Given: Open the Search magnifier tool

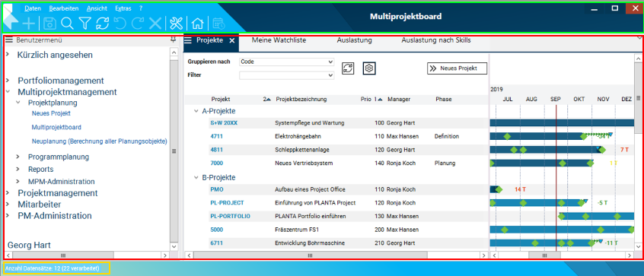Looking at the screenshot, I should coord(67,24).
